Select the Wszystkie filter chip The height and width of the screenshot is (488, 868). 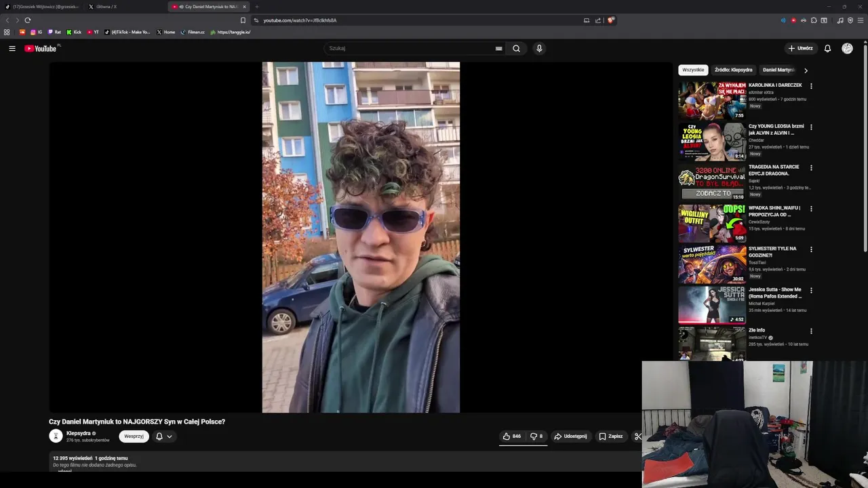[x=693, y=70]
